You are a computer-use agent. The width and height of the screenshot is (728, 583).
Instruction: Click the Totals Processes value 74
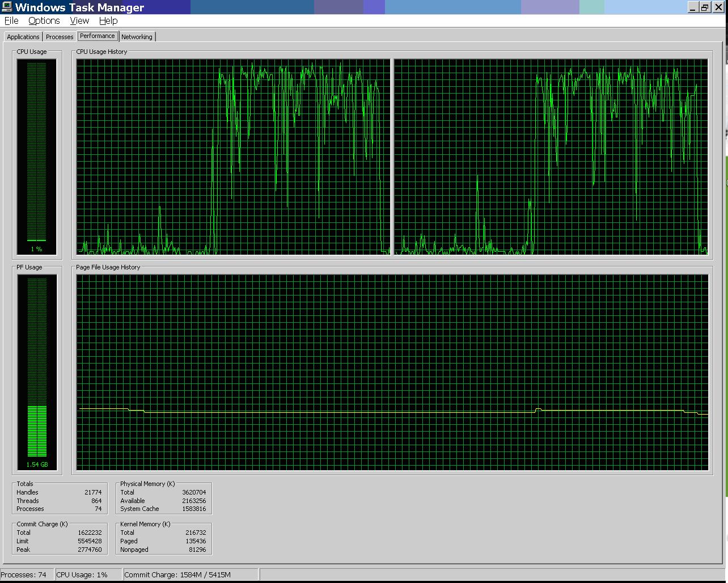[x=98, y=509]
